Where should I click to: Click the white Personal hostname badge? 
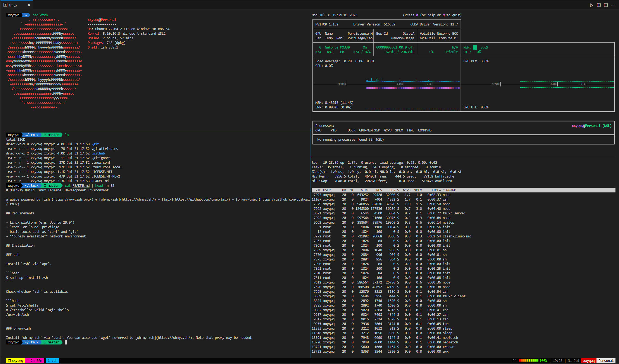coord(606,361)
